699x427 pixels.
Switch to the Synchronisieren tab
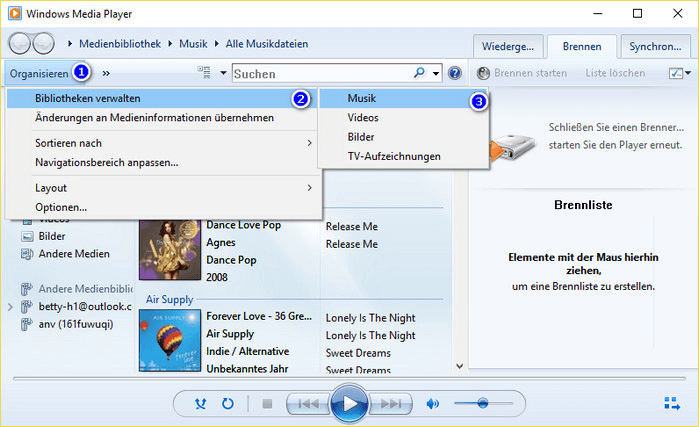655,46
